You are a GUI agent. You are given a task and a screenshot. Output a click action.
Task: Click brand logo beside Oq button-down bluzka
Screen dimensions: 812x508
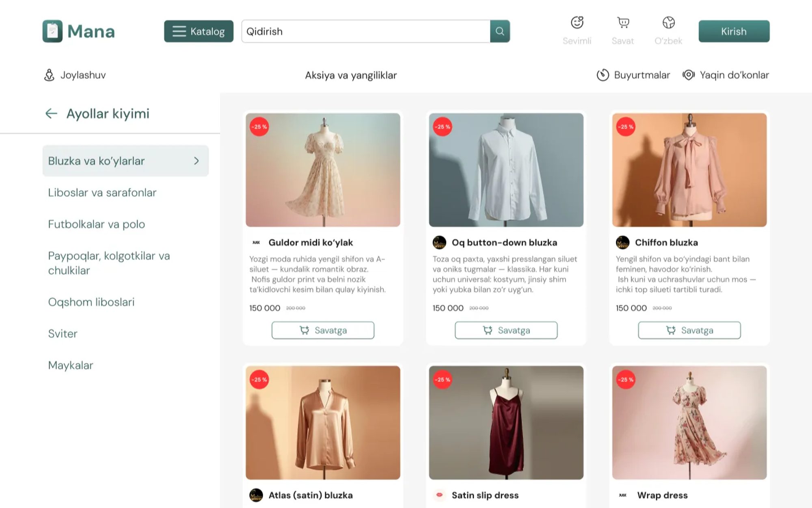439,243
